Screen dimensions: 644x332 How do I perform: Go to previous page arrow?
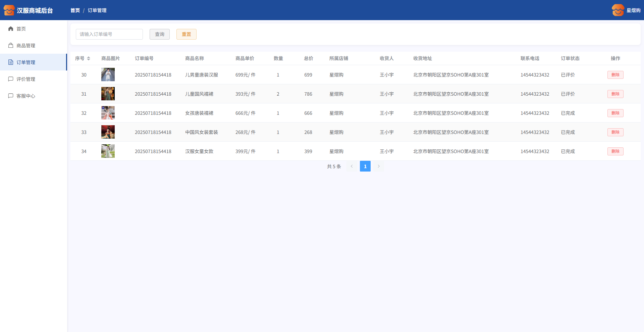(352, 166)
